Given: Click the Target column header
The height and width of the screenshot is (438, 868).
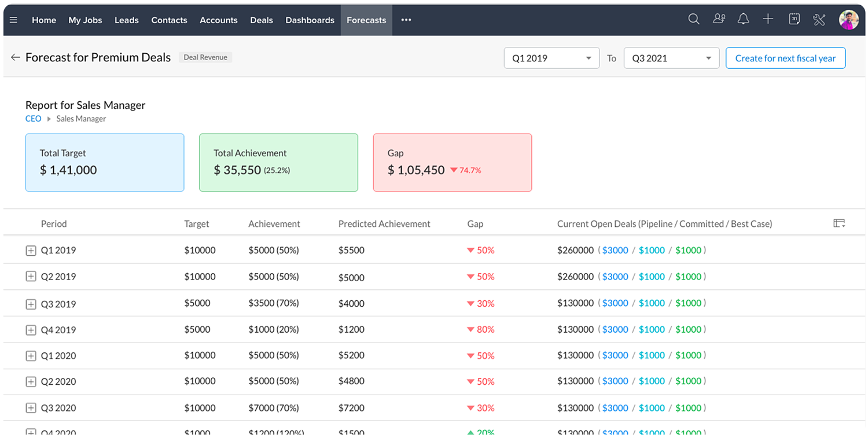Looking at the screenshot, I should click(197, 223).
